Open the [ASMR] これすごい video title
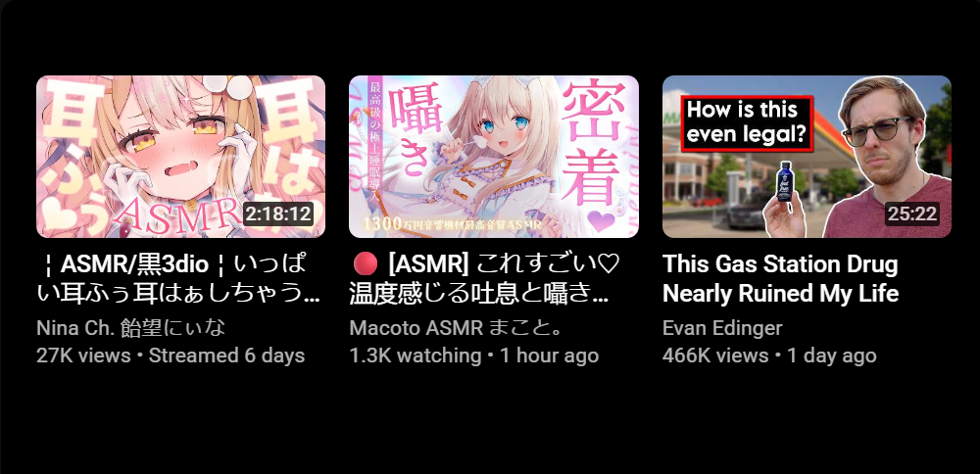 click(x=484, y=278)
